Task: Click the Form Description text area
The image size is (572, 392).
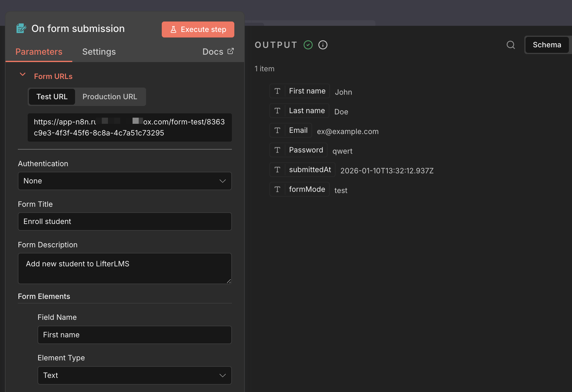Action: tap(125, 269)
